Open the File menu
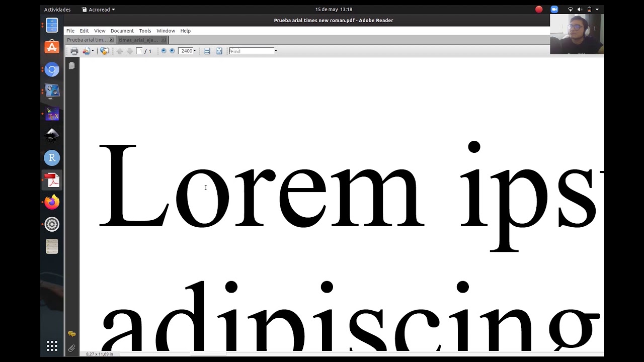644x362 pixels. 70,31
